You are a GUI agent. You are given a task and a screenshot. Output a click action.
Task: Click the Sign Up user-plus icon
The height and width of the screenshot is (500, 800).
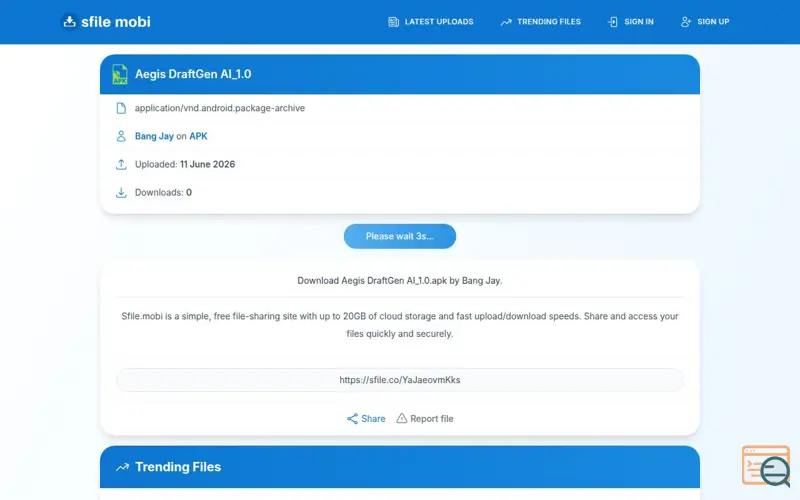click(x=686, y=22)
